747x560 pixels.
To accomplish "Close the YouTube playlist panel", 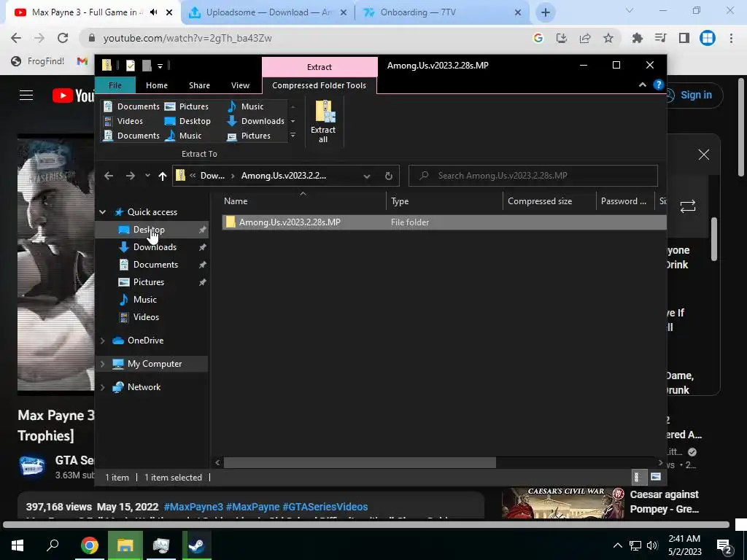I will [x=704, y=155].
